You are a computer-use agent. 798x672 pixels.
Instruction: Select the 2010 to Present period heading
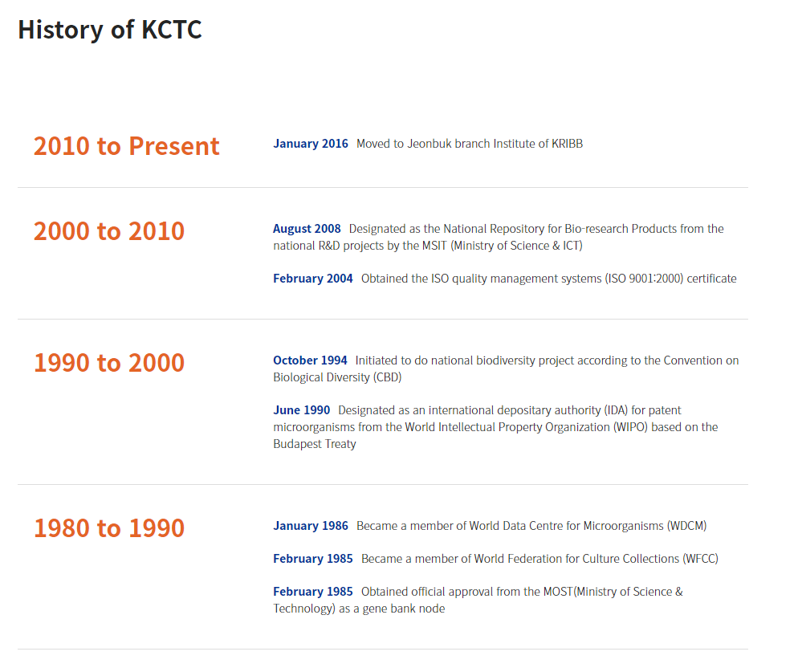pyautogui.click(x=126, y=146)
